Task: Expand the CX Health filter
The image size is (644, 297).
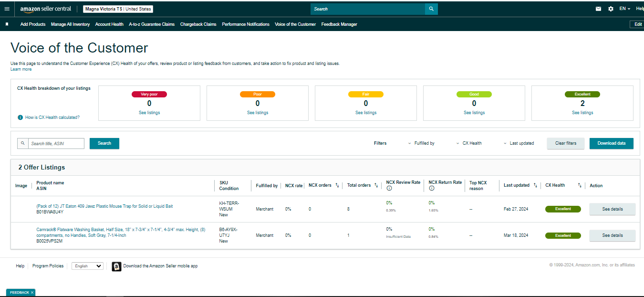Action: click(469, 143)
